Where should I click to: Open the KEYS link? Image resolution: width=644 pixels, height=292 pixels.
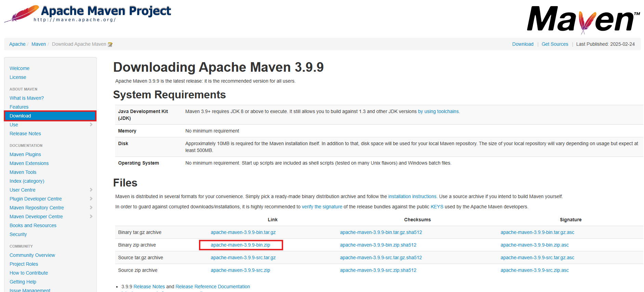click(x=437, y=207)
